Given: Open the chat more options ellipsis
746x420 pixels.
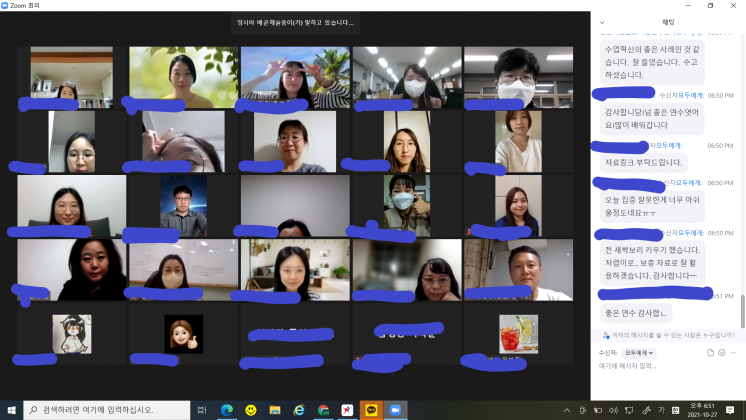Looking at the screenshot, I should 736,353.
